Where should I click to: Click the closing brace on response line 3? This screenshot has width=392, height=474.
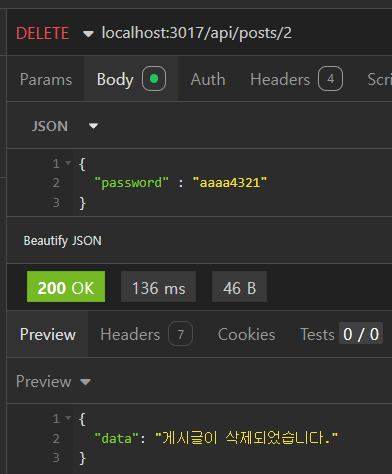pyautogui.click(x=82, y=458)
